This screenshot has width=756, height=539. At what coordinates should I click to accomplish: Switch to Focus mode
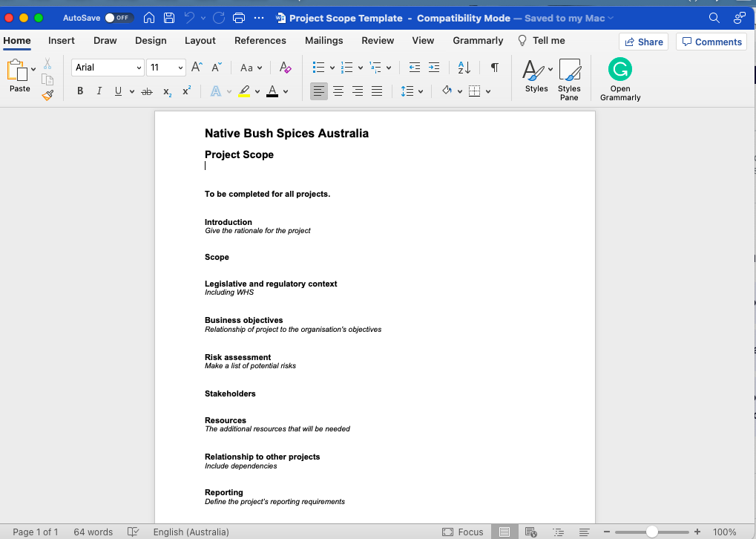pos(462,532)
